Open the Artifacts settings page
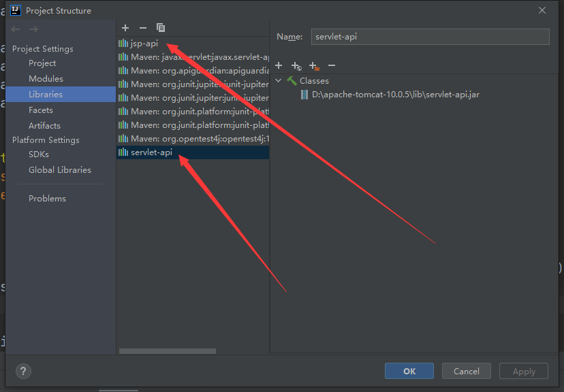Image resolution: width=564 pixels, height=392 pixels. [44, 126]
